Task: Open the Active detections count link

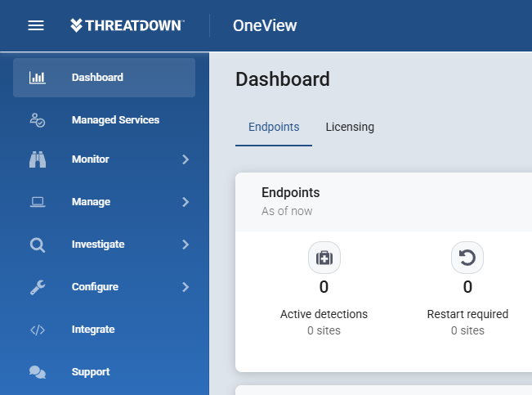Action: 324,287
